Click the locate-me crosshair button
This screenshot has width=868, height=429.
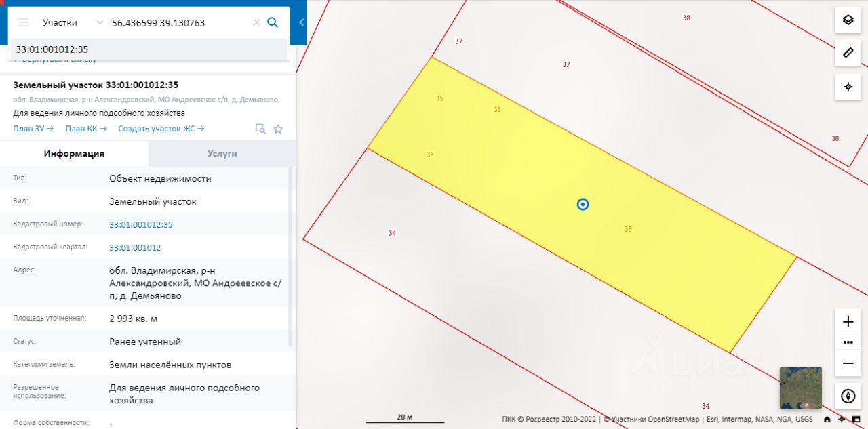[848, 87]
